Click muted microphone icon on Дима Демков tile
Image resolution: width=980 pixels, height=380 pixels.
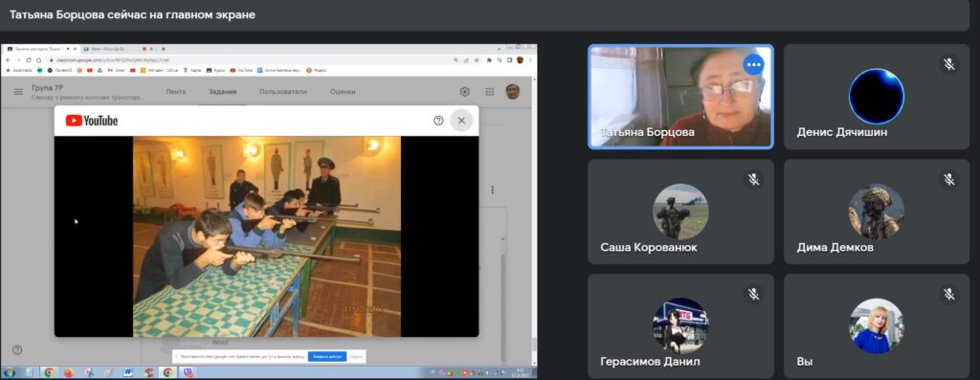(949, 180)
